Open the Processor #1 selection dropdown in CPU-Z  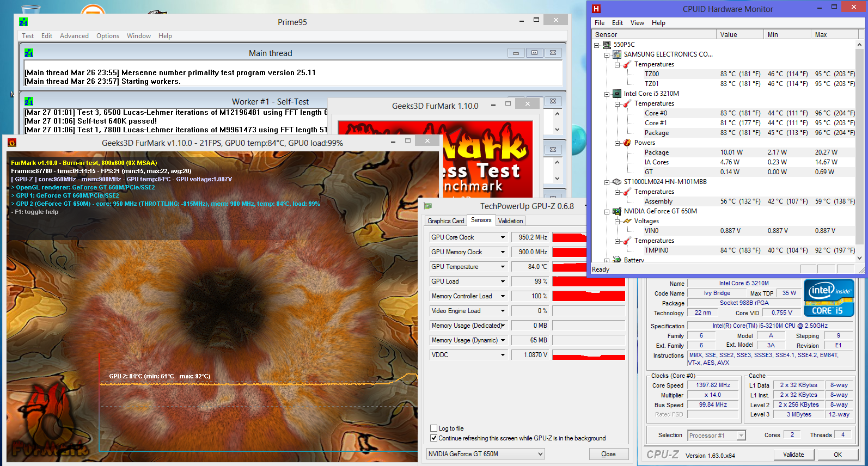tap(741, 436)
